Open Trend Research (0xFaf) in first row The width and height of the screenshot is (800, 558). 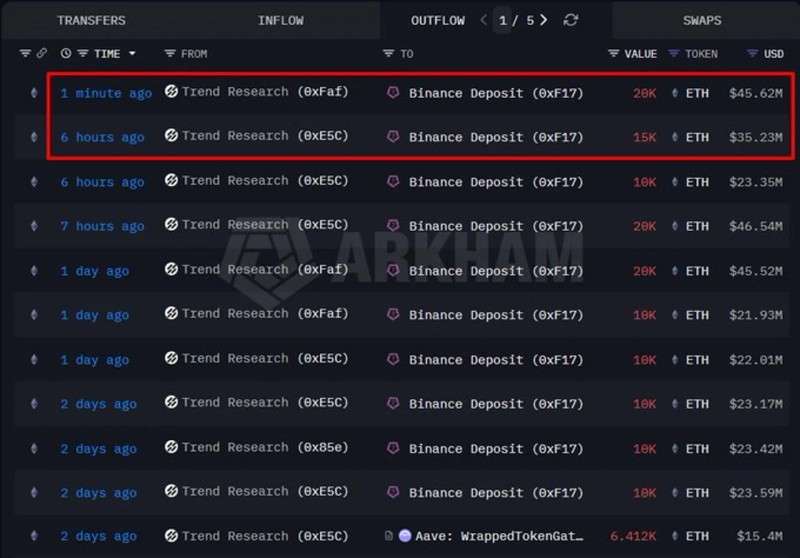tap(265, 92)
